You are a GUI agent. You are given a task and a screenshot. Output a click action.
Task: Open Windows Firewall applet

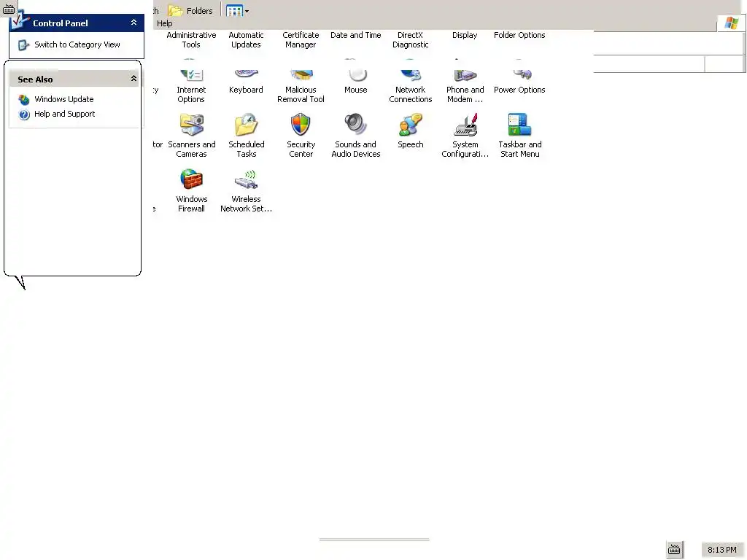[x=192, y=190]
